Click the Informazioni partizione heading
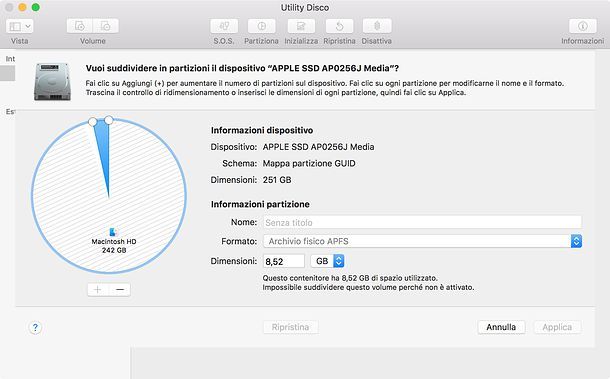Viewport: 610px width, 379px height. point(260,204)
